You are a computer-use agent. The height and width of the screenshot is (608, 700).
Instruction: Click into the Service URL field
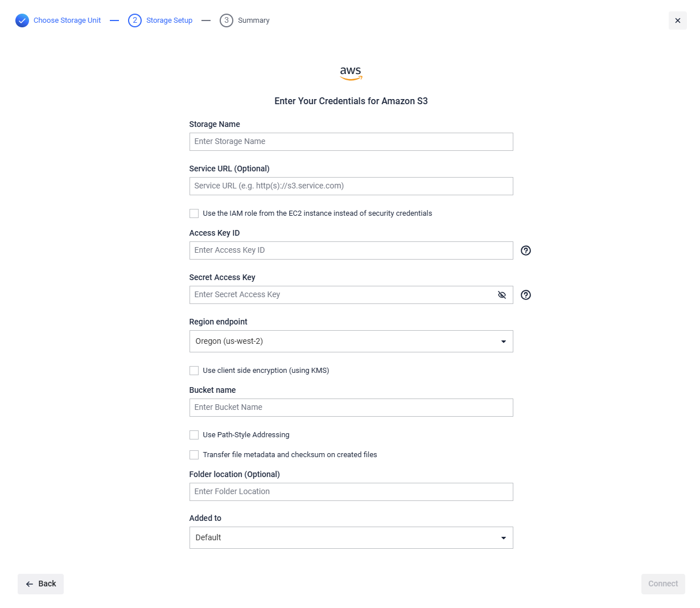point(351,186)
